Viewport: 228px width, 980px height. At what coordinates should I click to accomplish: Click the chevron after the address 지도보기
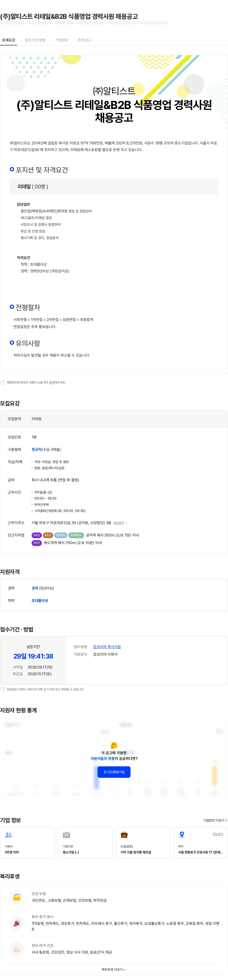point(127,523)
